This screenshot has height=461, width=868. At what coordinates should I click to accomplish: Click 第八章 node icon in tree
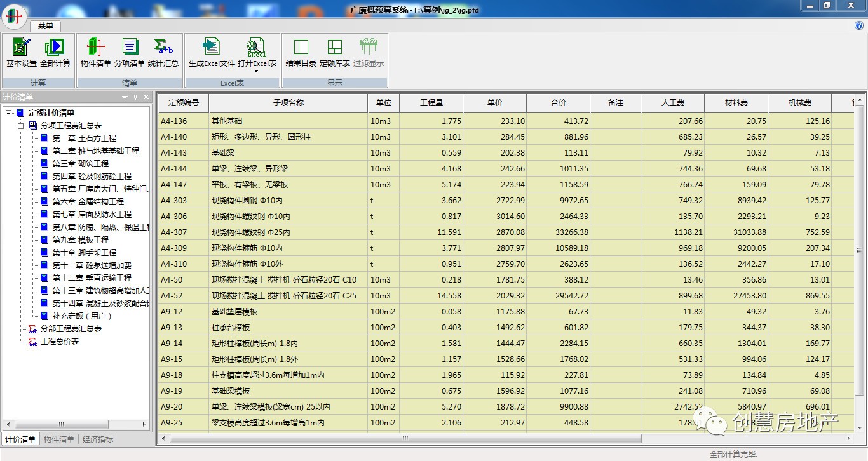click(x=44, y=227)
